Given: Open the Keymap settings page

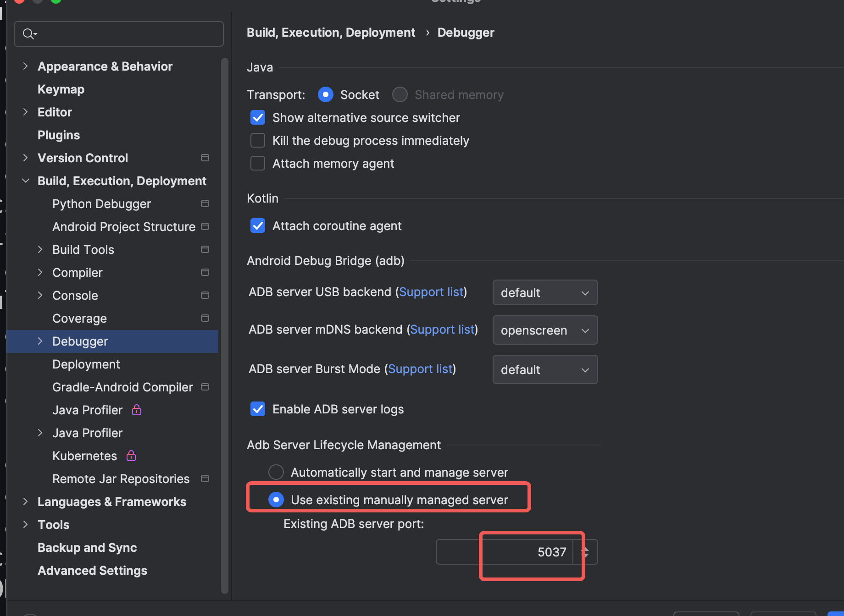Looking at the screenshot, I should click(x=61, y=89).
